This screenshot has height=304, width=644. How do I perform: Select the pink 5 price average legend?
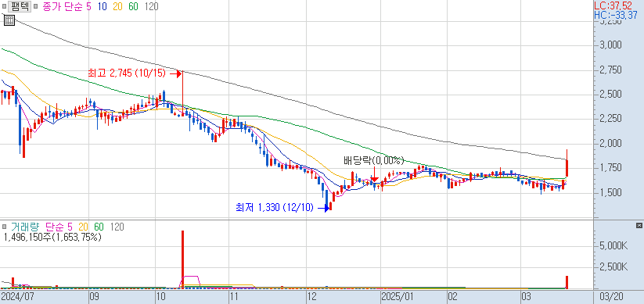[88, 6]
